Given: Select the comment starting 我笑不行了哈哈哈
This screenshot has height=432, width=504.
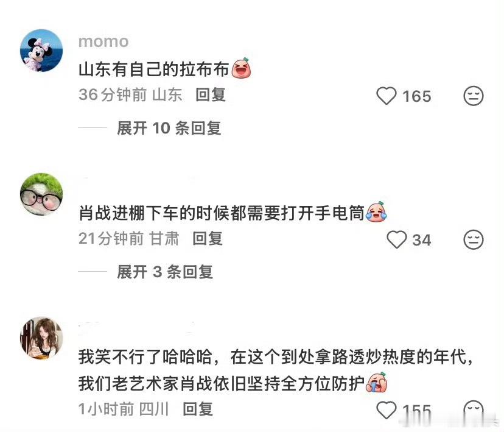Looking at the screenshot, I should [x=276, y=370].
